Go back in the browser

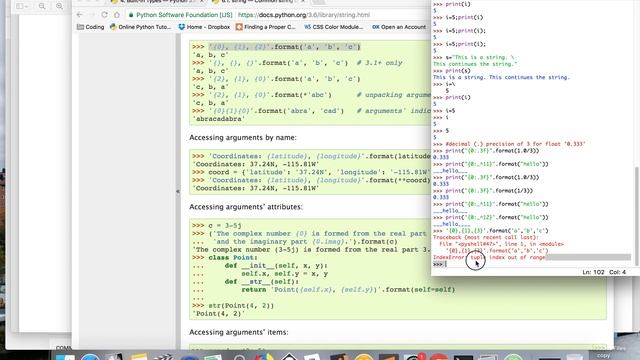[80, 15]
